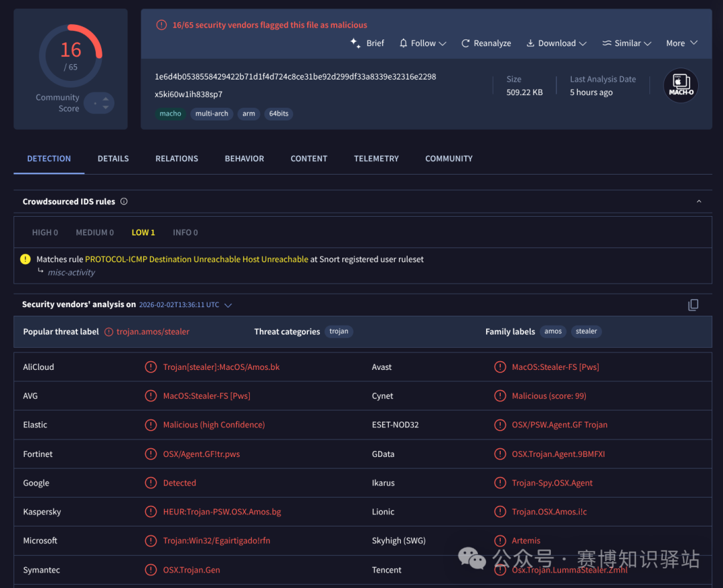Click the malicious warning alert icon

click(161, 25)
